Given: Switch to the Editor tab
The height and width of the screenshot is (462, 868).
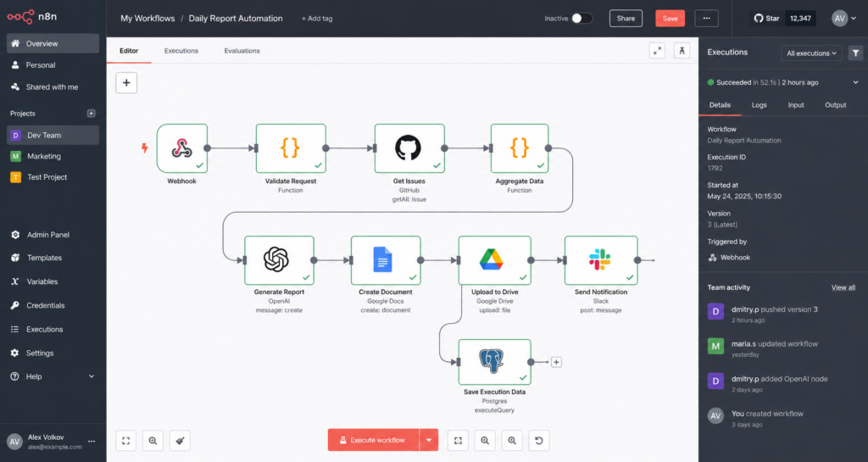Looking at the screenshot, I should click(x=129, y=51).
